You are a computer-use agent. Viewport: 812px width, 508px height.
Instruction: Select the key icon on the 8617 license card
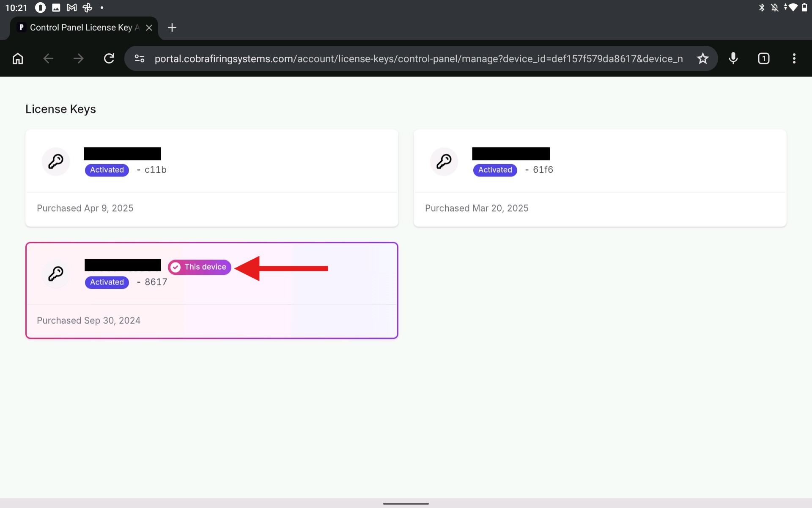[55, 274]
